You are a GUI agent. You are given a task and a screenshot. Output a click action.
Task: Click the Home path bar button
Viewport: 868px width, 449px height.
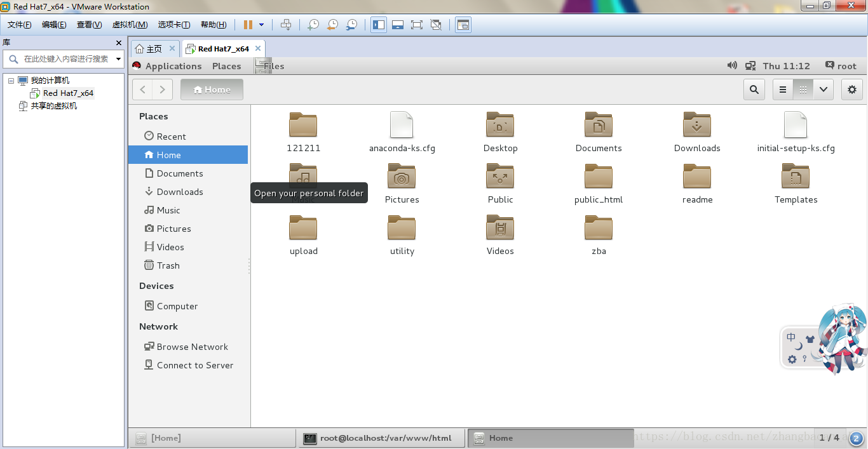212,90
